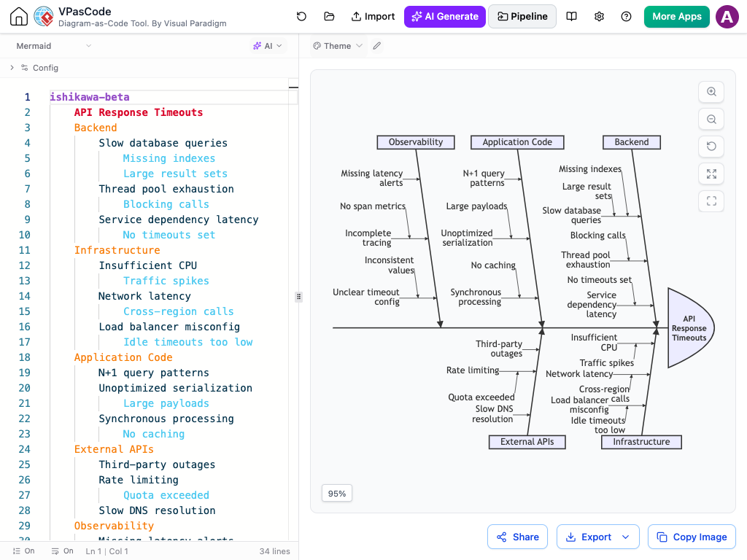Fit diagram to screen with expand-arrows icon
The height and width of the screenshot is (560, 747).
(x=711, y=174)
